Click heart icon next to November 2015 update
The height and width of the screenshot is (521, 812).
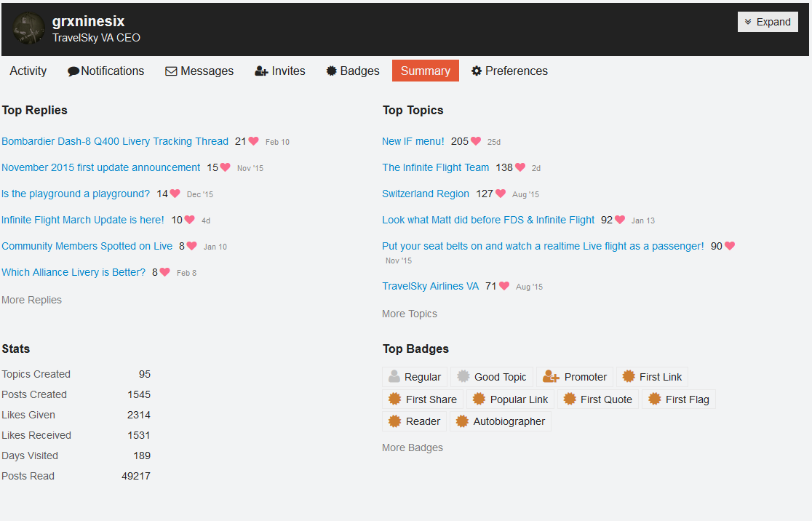[226, 167]
